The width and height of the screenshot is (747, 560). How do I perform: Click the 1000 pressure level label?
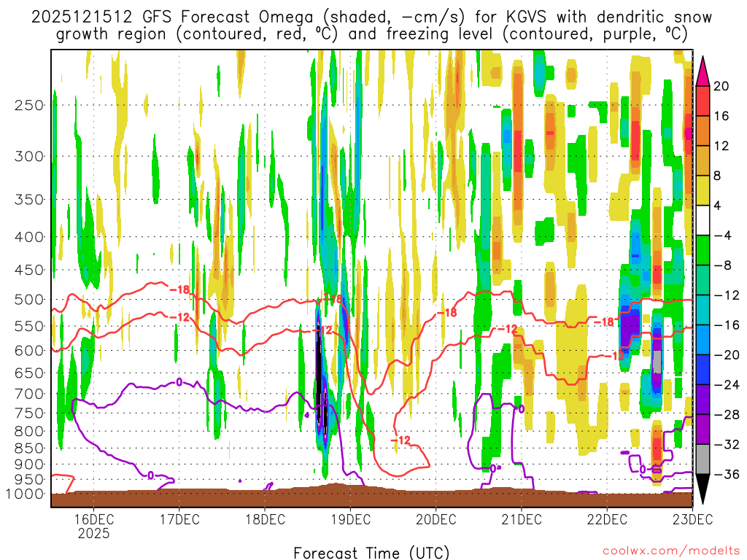(26, 494)
